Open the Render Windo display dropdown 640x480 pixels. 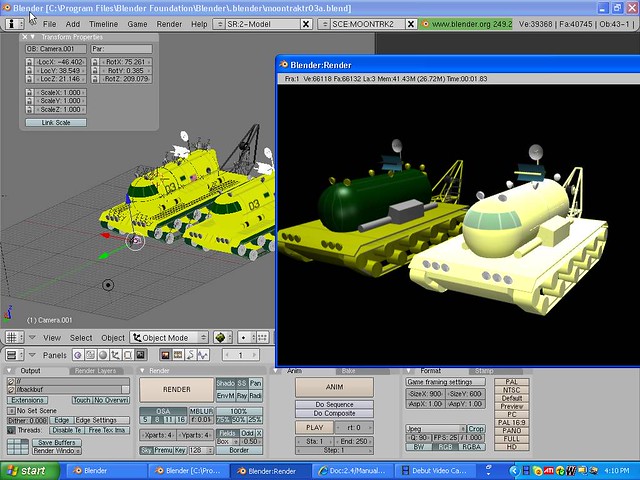(57, 451)
